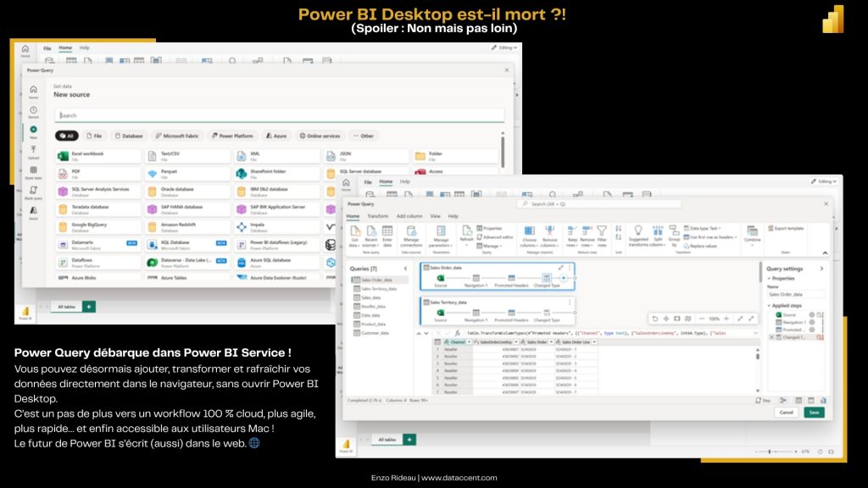Open the Data type Text dropdown
This screenshot has width=868, height=488.
[x=705, y=228]
